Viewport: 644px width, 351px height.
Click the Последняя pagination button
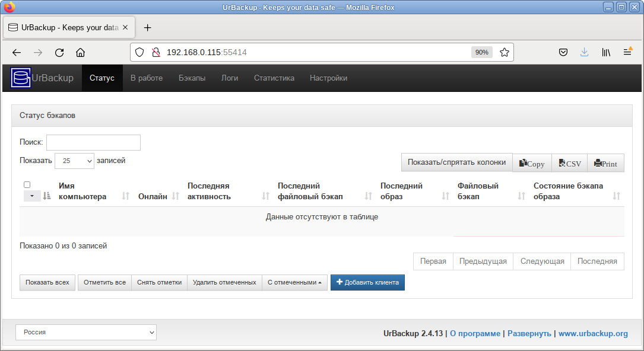[597, 261]
